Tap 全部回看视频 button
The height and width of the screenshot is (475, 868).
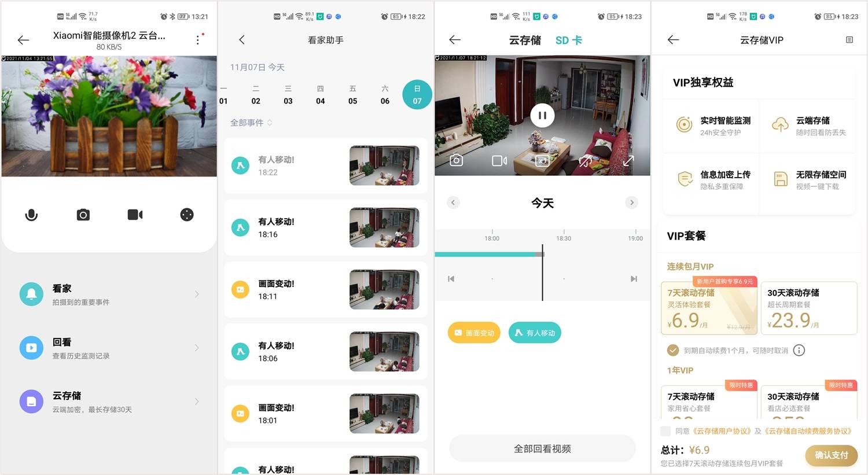[542, 448]
